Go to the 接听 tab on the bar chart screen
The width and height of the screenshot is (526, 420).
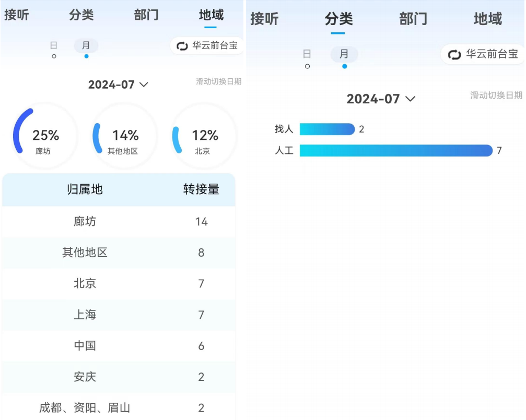pos(264,19)
